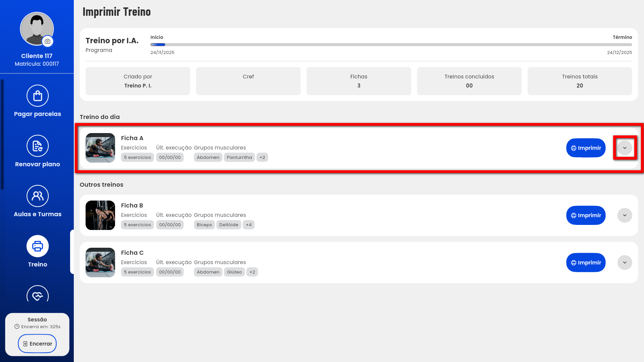Click the Aulas e Turmas menu label

38,214
